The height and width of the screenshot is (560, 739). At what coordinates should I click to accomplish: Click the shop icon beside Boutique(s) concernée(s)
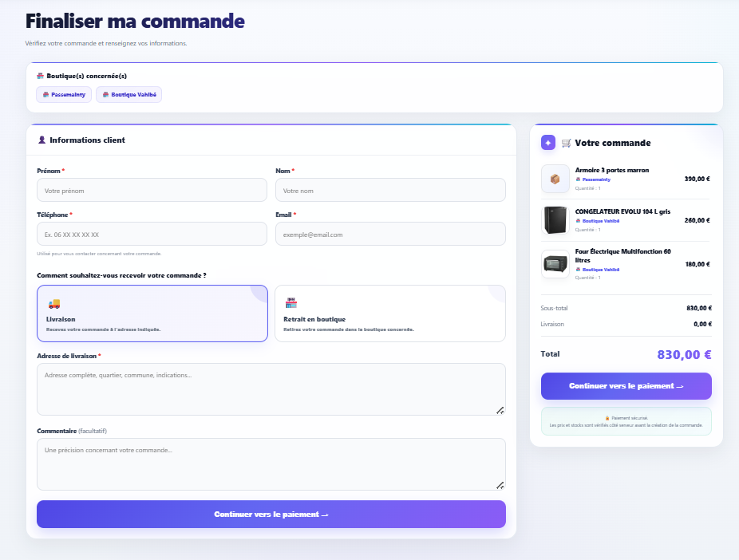click(41, 76)
